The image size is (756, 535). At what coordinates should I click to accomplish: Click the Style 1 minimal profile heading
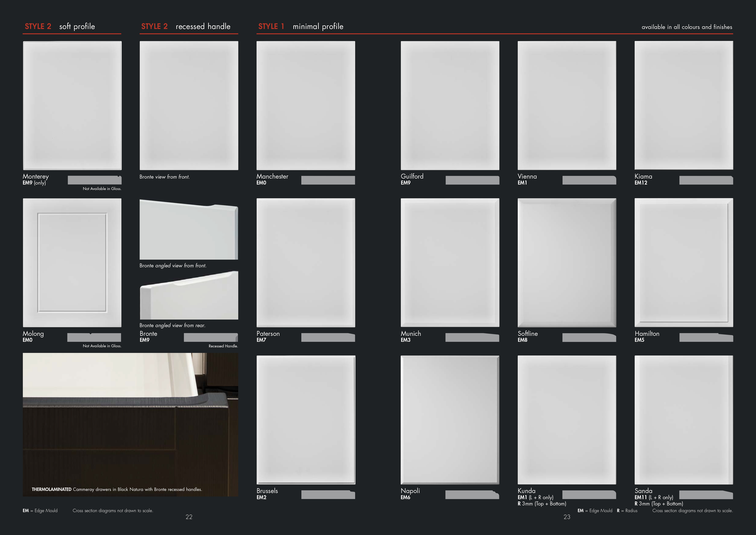(301, 26)
